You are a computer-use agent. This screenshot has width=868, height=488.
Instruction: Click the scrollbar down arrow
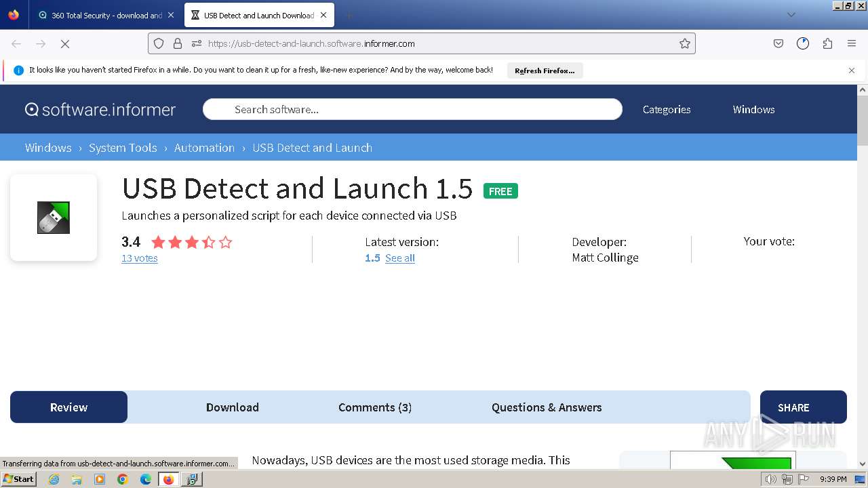[x=863, y=464]
